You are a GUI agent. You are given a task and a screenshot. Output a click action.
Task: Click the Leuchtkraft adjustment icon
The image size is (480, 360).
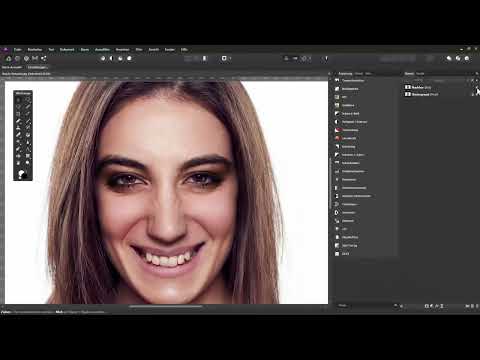pos(337,138)
